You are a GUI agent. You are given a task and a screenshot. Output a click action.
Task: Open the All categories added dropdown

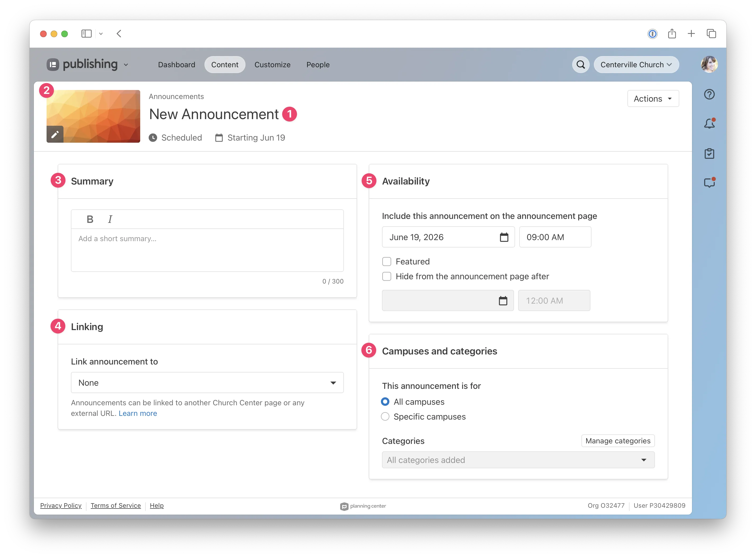coord(518,460)
